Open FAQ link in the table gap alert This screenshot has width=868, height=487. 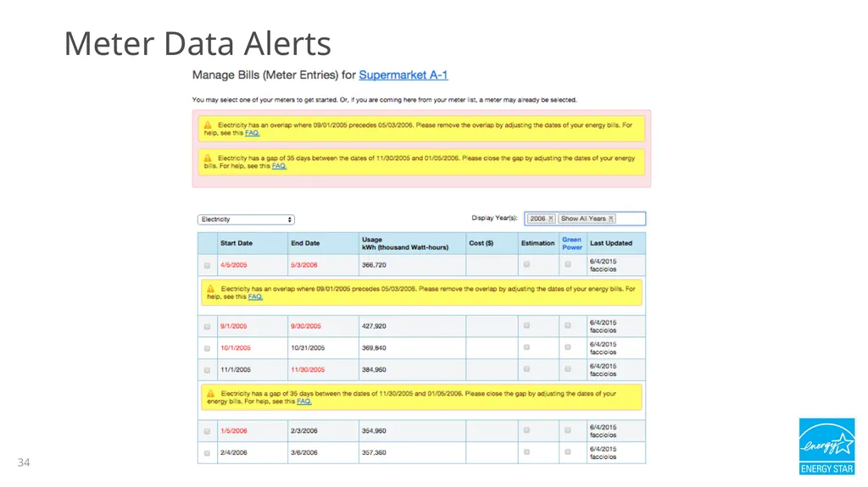(304, 401)
